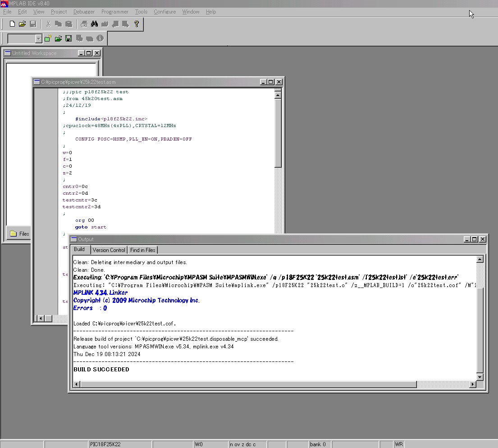Switch to the Build tab in Output

point(79,249)
